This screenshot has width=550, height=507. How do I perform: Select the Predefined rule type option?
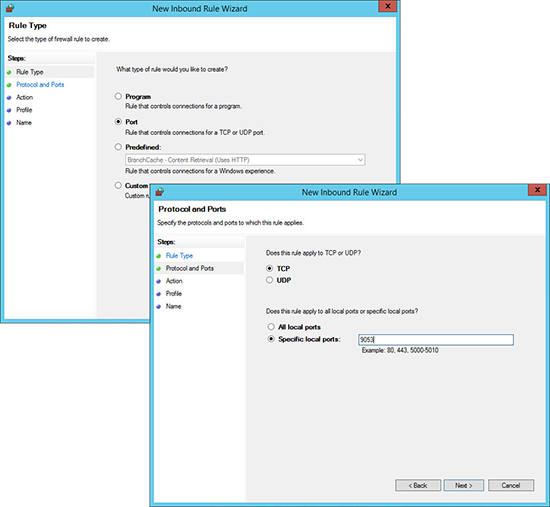click(x=118, y=147)
